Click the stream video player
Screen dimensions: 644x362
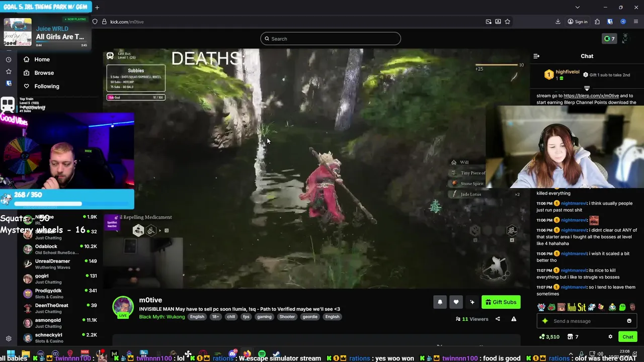[317, 168]
